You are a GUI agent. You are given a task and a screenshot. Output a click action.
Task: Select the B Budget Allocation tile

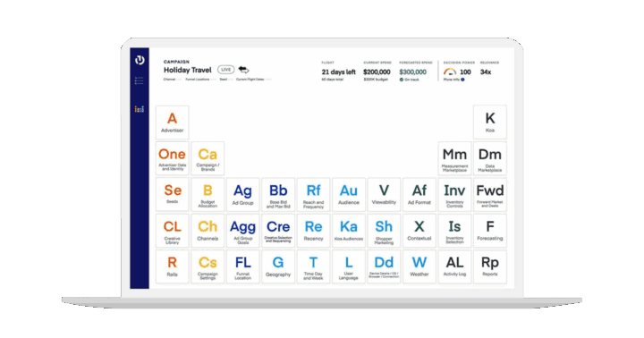click(x=208, y=195)
